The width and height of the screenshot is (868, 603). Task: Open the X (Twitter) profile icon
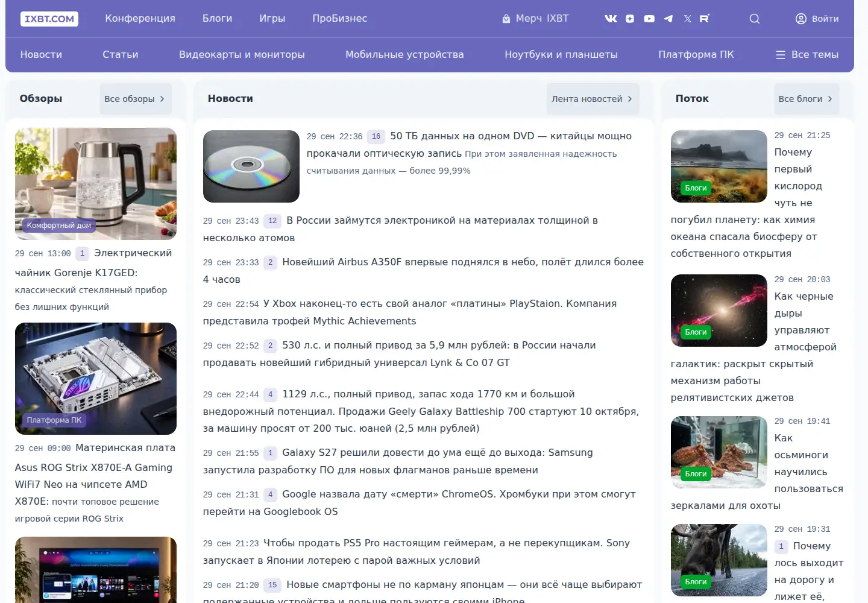coord(688,19)
